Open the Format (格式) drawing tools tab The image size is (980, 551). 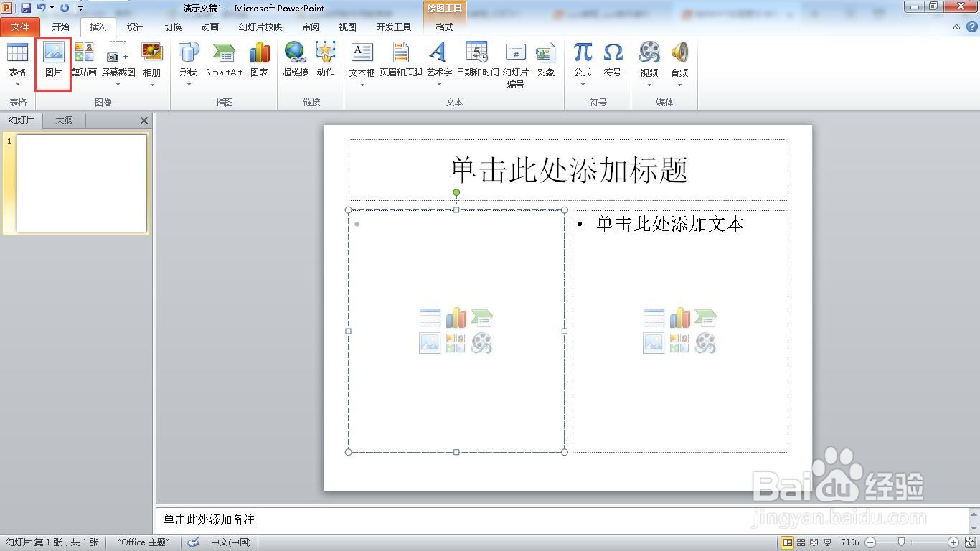445,27
